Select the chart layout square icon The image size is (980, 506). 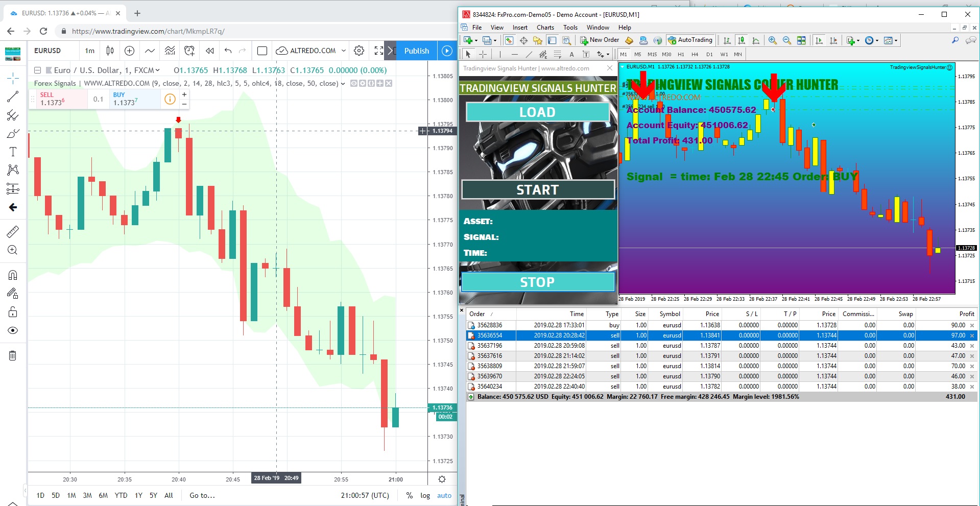(262, 51)
